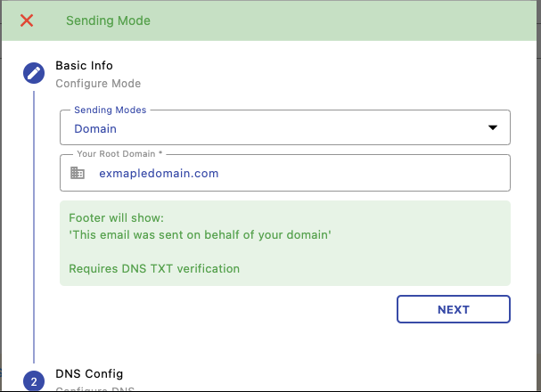Click the 'Sending Mode' dialog title

point(109,20)
